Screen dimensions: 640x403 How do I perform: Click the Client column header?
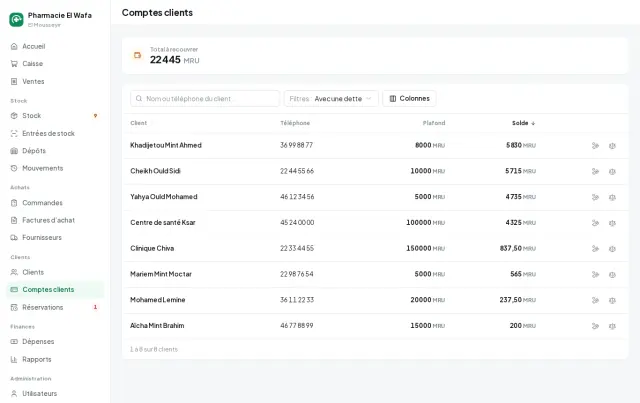coord(138,123)
